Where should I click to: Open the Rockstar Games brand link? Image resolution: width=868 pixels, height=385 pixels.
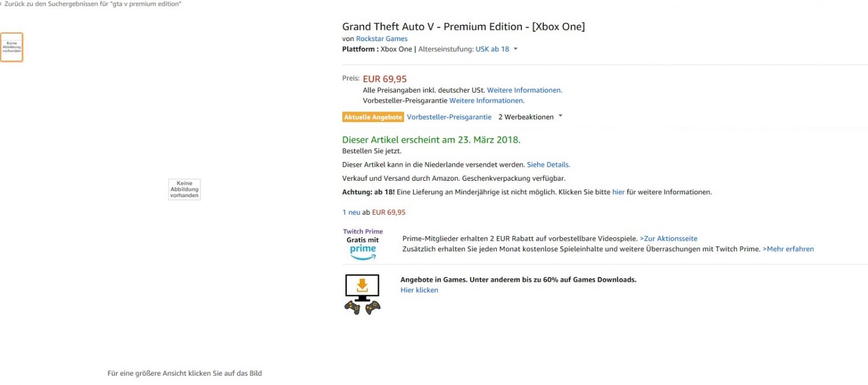coord(382,39)
